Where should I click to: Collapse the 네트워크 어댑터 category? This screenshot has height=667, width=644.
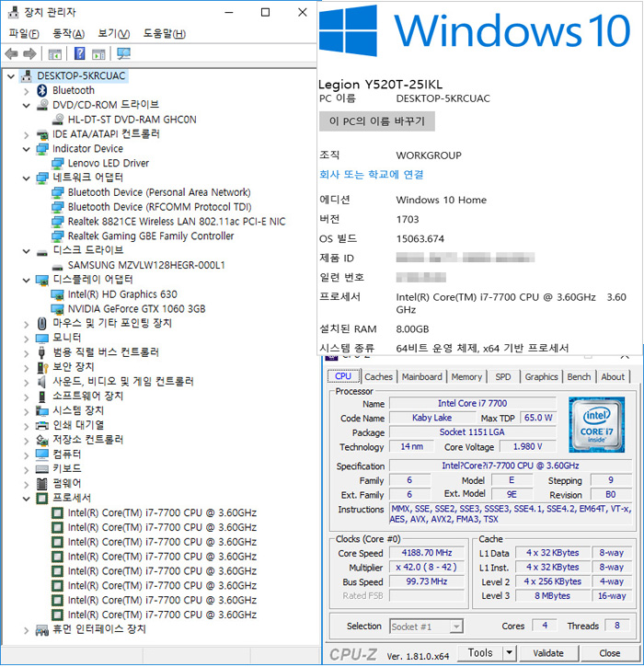27,178
